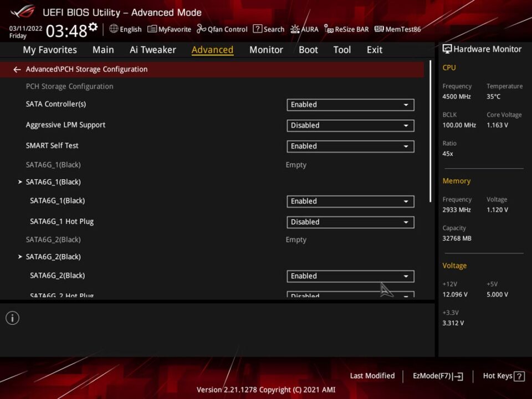Open the SATA6G_2(Black) Enabled dropdown

tap(350, 276)
